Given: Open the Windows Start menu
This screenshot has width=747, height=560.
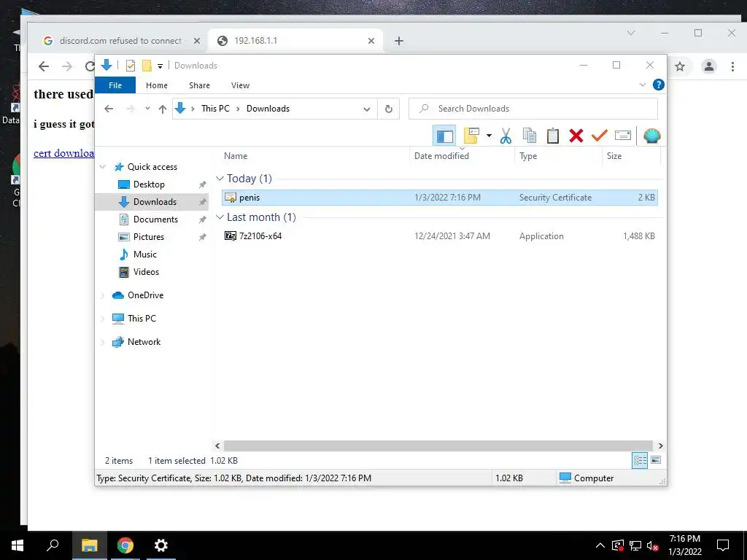Looking at the screenshot, I should click(18, 545).
